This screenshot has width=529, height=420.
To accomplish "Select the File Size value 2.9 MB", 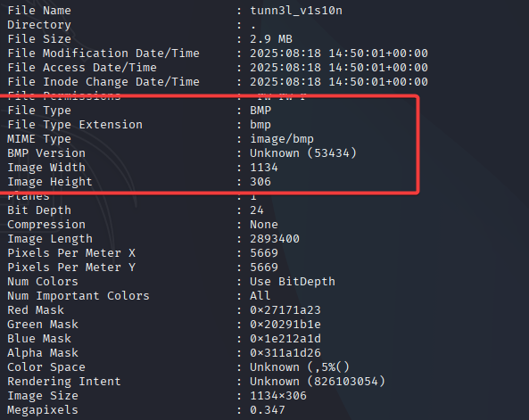I will pos(271,39).
